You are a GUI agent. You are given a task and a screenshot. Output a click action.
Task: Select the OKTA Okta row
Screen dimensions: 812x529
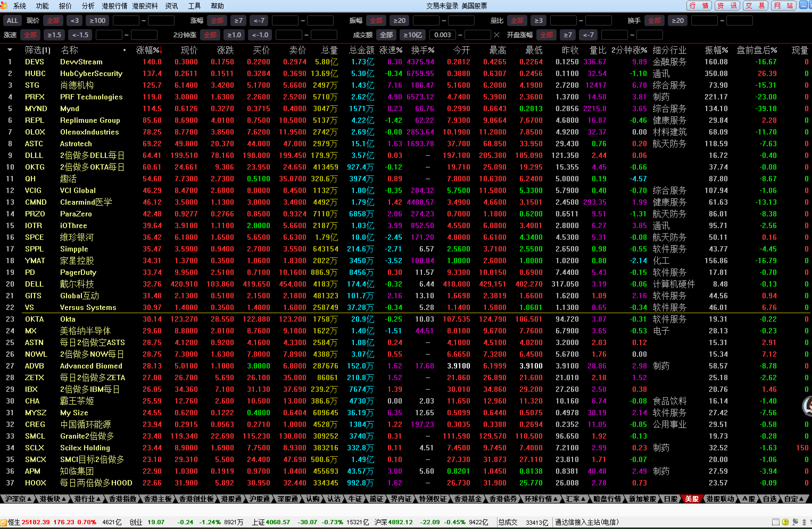click(406, 319)
